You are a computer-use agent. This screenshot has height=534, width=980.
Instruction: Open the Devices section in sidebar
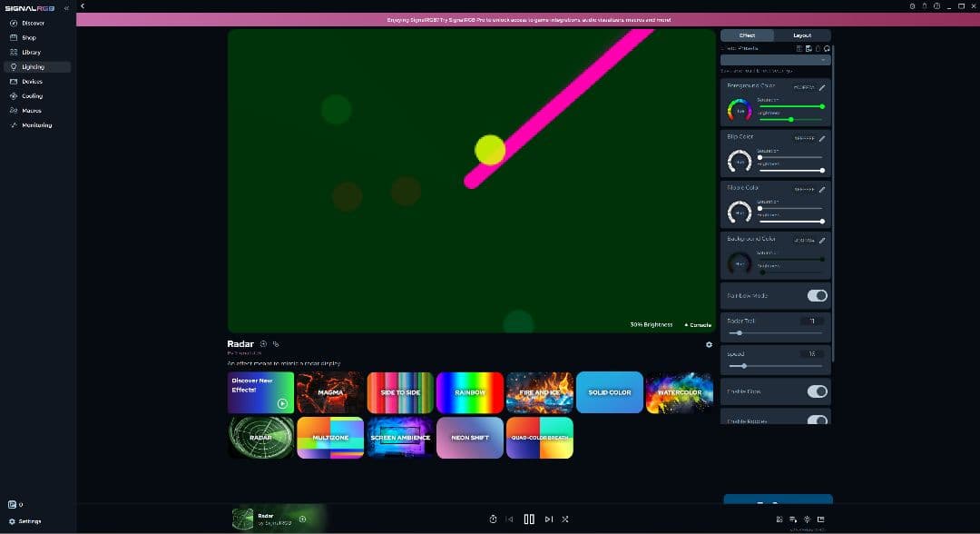(x=32, y=81)
